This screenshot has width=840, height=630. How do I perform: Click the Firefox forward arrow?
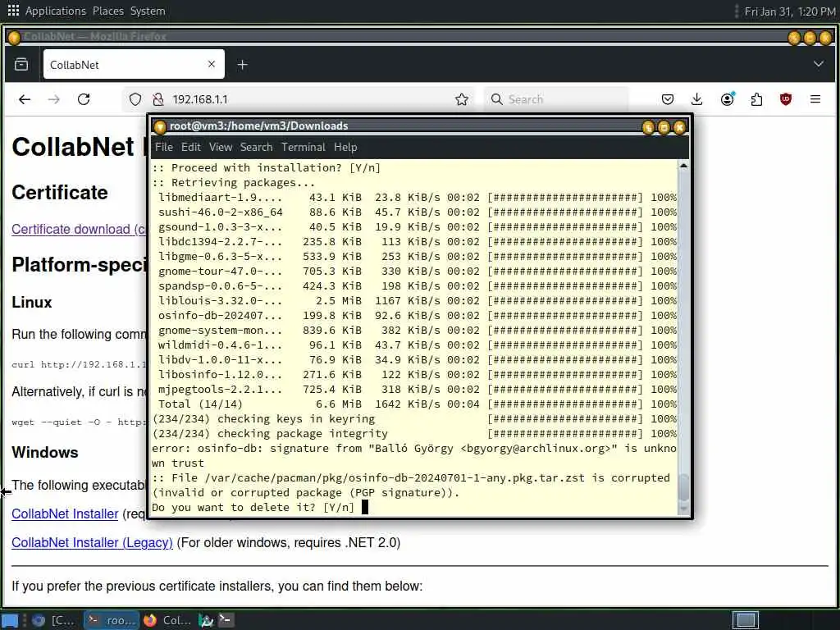(x=53, y=99)
